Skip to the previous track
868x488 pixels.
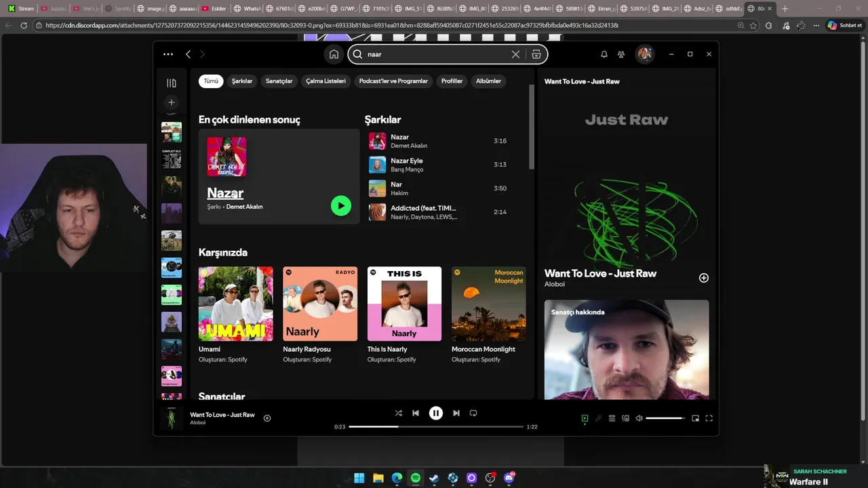coord(416,413)
